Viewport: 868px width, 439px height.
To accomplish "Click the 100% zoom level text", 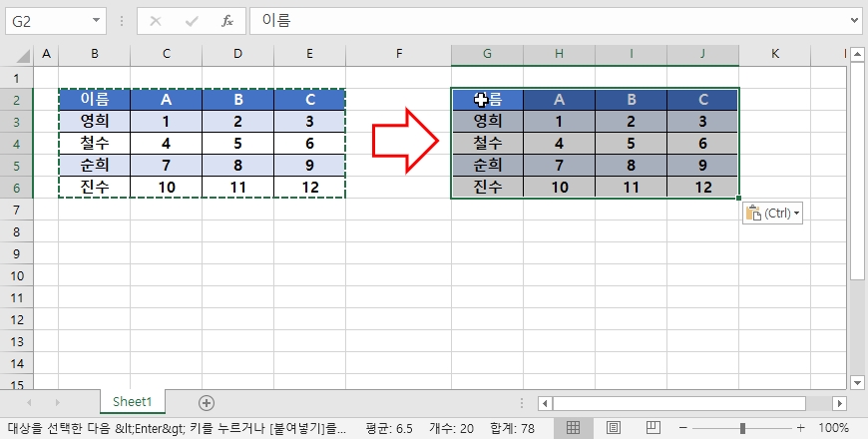I will pos(833,428).
